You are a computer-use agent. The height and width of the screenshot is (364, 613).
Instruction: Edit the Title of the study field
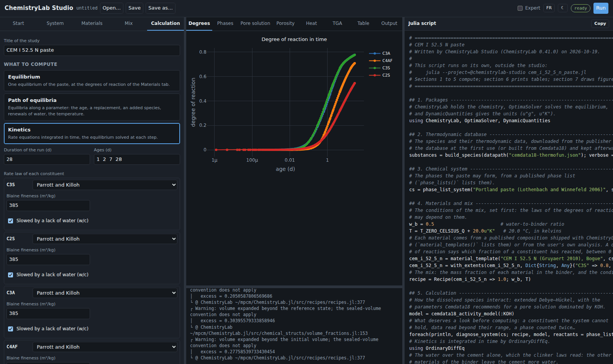tap(92, 50)
